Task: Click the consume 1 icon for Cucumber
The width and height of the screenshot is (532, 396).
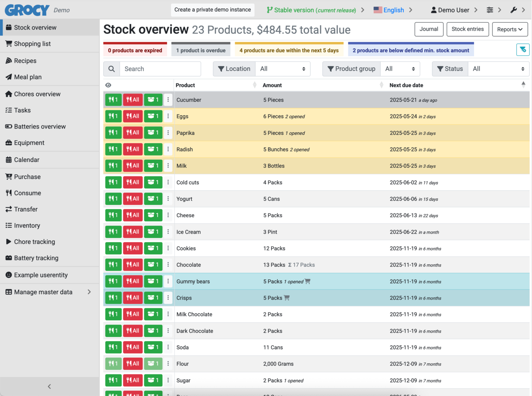Action: pyautogui.click(x=113, y=100)
